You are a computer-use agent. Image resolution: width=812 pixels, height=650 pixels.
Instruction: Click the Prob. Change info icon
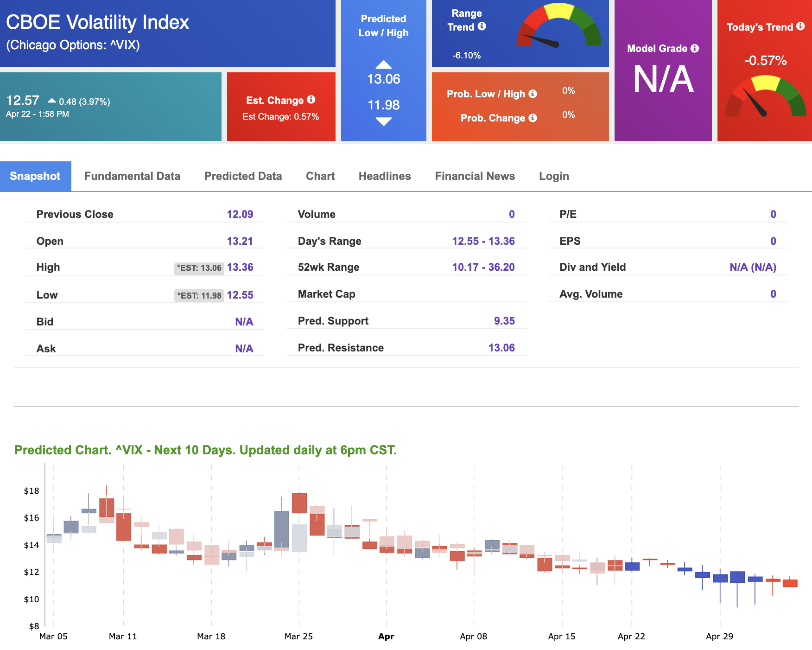click(533, 118)
